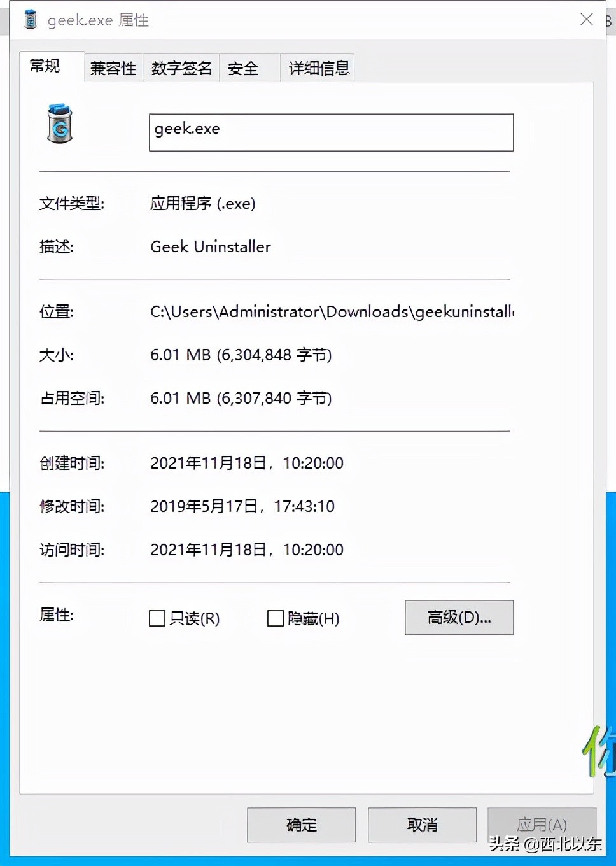Screen dimensions: 616x866
Task: Open the 数字签名 tab
Action: point(181,68)
